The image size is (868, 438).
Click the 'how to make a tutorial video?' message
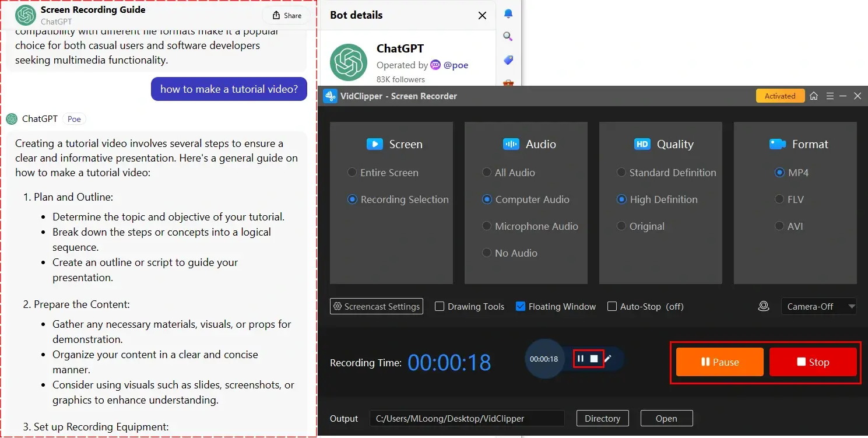pos(229,89)
